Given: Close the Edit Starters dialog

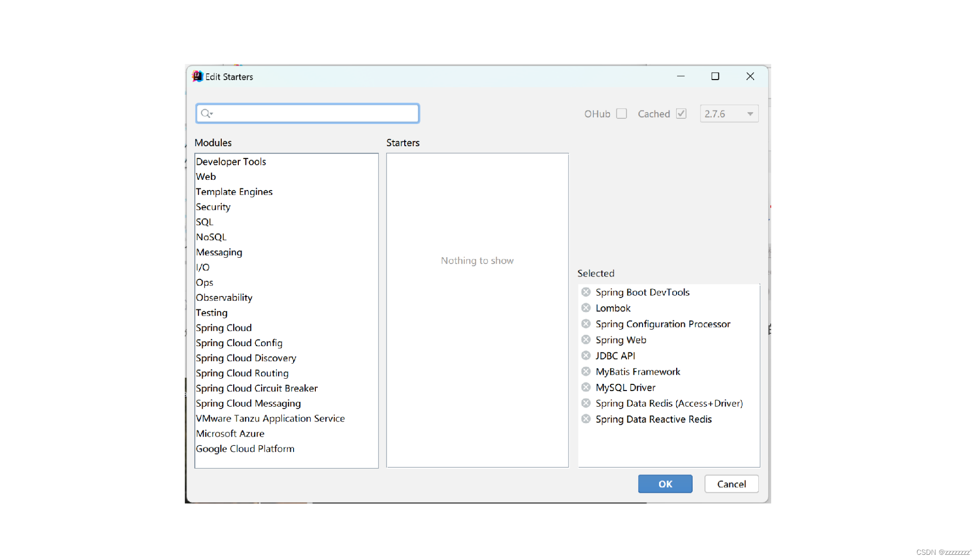Looking at the screenshot, I should [x=750, y=76].
